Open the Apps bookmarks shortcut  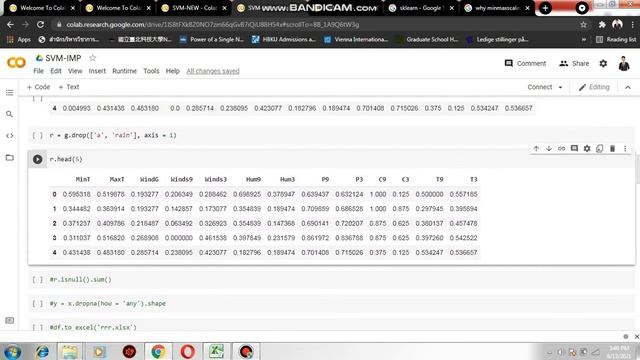point(19,39)
